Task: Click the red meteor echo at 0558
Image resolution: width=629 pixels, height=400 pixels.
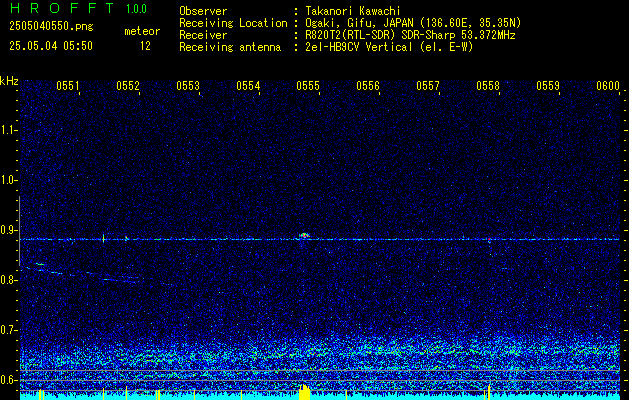Action: pos(489,240)
